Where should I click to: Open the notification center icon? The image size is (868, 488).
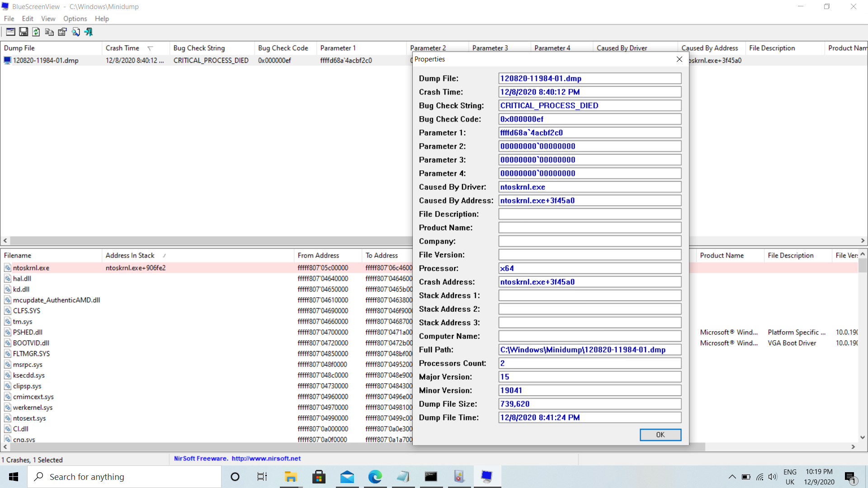coord(850,477)
